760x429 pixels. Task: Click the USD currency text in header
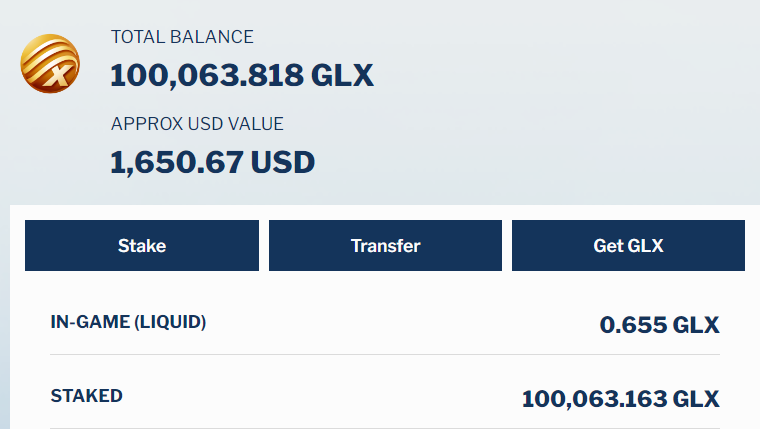[x=283, y=162]
